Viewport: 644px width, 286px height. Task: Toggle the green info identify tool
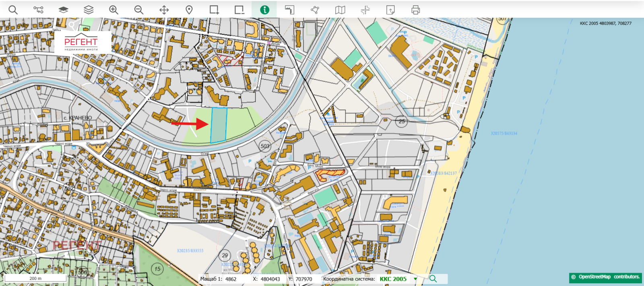264,10
